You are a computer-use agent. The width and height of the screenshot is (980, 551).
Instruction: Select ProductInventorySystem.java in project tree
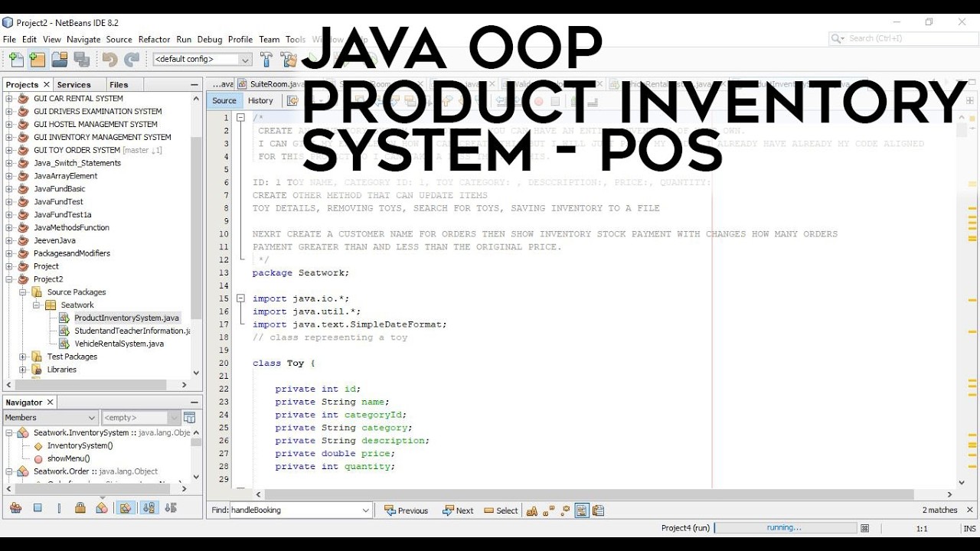pyautogui.click(x=126, y=318)
